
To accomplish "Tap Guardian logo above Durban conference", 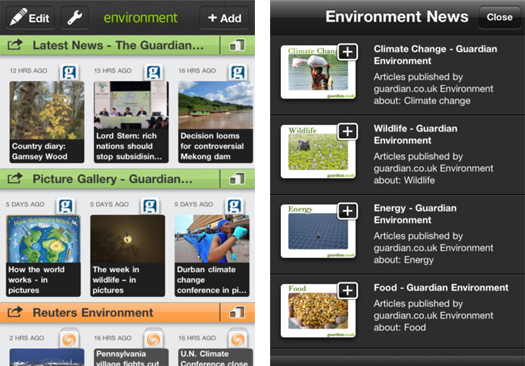I will 234,206.
